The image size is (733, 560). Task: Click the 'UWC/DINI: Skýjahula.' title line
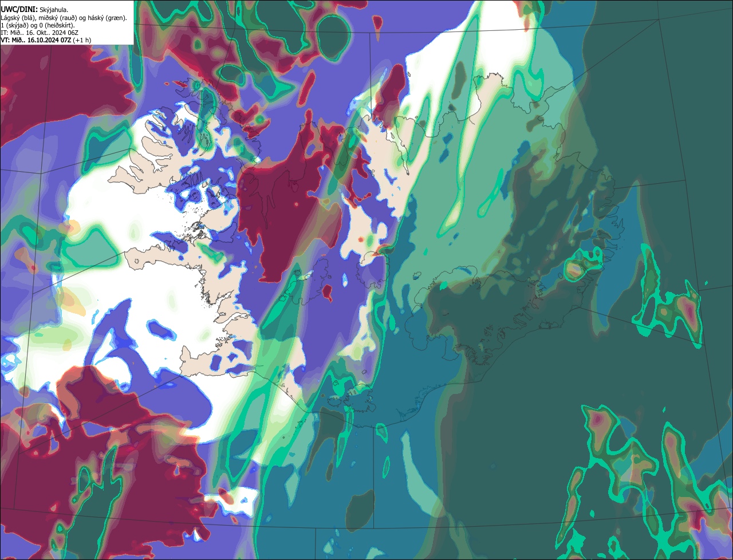(x=34, y=10)
